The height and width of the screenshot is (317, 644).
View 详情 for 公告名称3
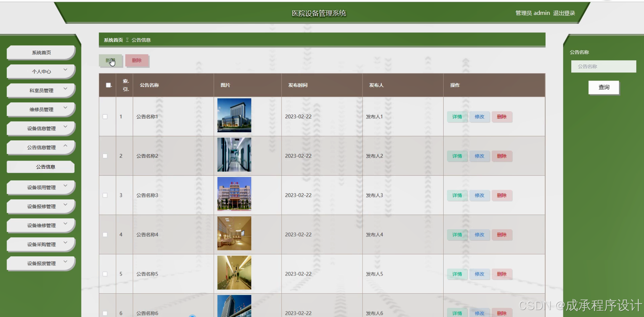(x=457, y=195)
